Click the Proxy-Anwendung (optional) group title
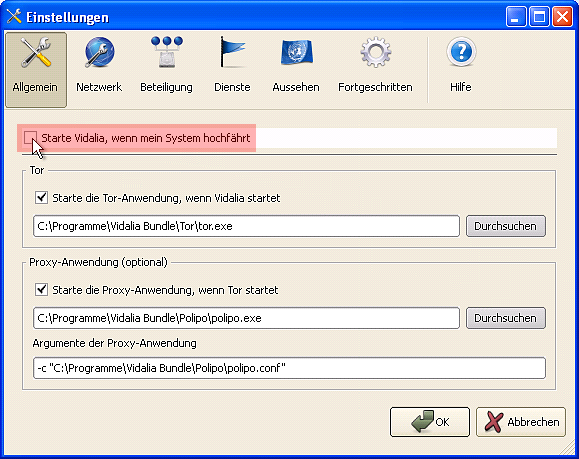The image size is (579, 459). click(98, 262)
